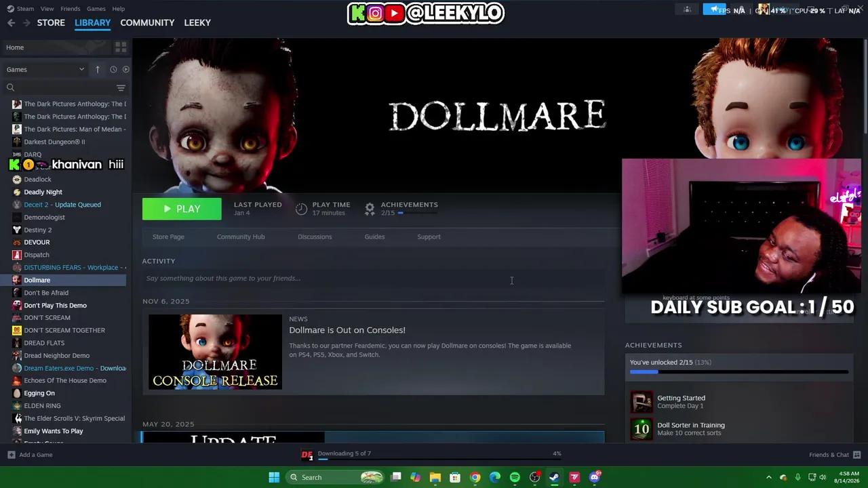Sort games with the up arrow icon

click(x=97, y=69)
